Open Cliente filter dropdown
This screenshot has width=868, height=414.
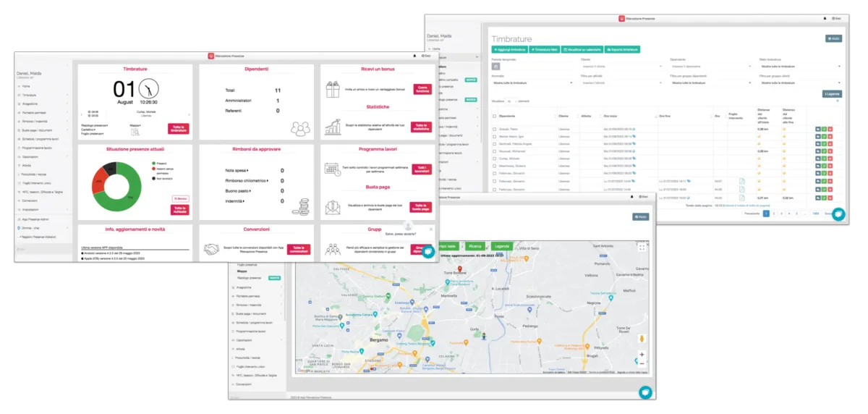[623, 66]
